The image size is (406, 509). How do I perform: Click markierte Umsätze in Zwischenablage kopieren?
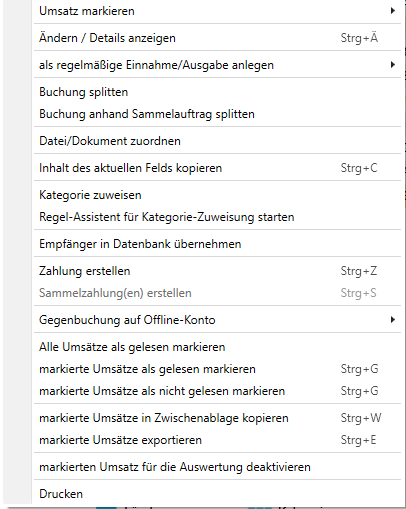[x=217, y=418]
